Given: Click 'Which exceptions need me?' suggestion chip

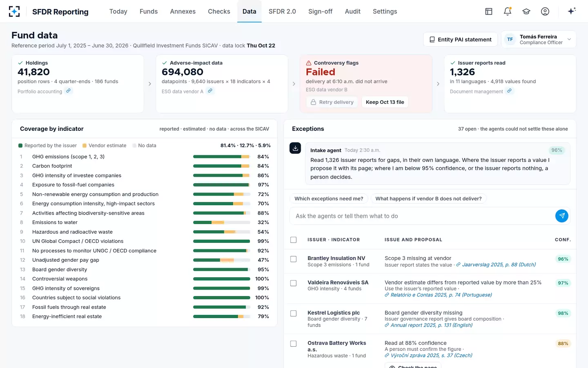Looking at the screenshot, I should tap(329, 199).
